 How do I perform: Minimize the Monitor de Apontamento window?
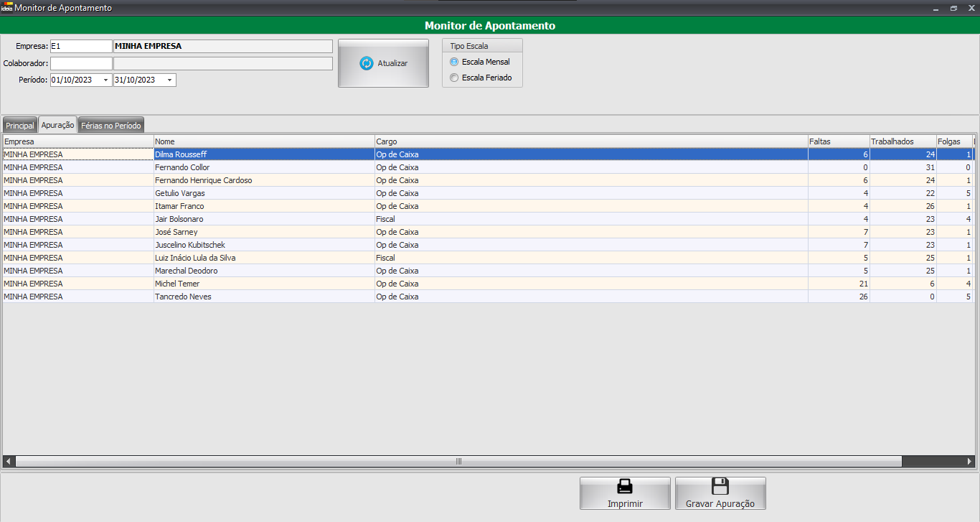tap(936, 8)
